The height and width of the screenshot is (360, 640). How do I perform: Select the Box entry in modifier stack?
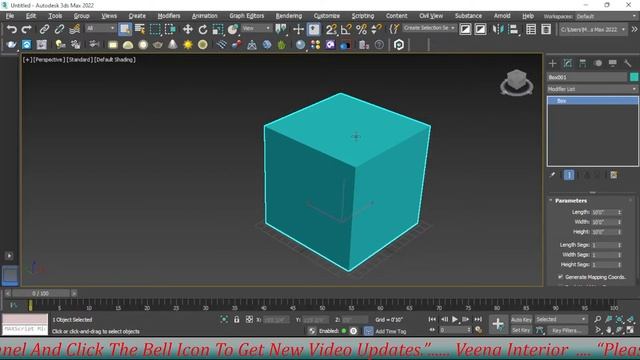tap(592, 100)
